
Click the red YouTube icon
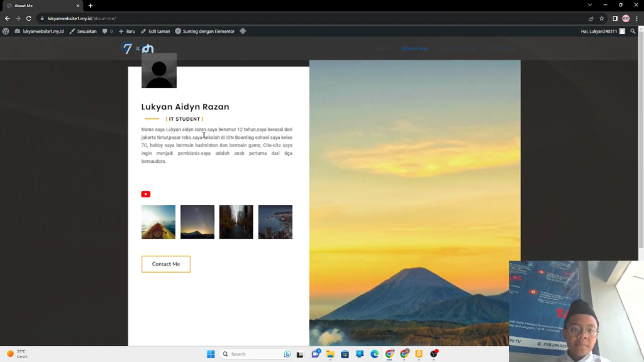[x=145, y=194]
